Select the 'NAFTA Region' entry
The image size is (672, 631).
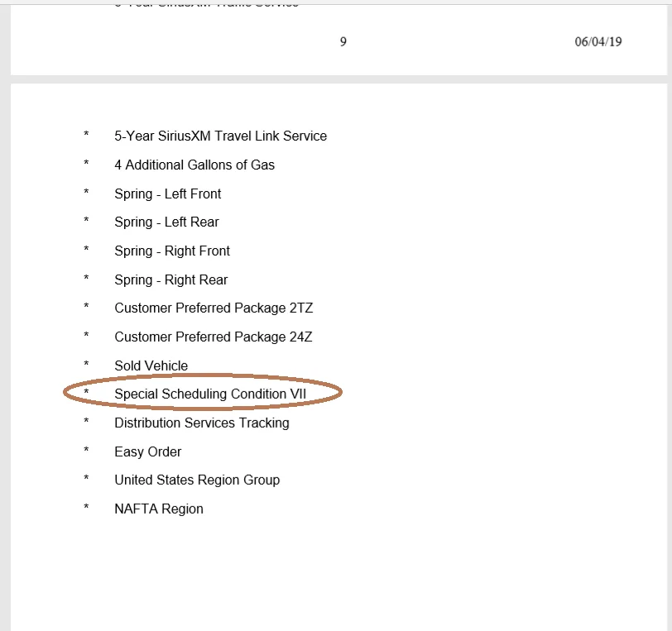(159, 509)
